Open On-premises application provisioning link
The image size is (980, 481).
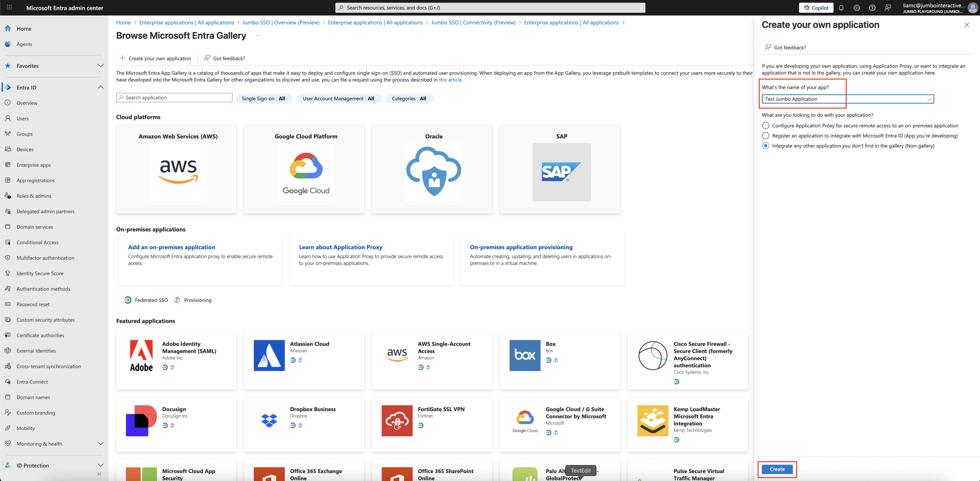click(x=521, y=247)
